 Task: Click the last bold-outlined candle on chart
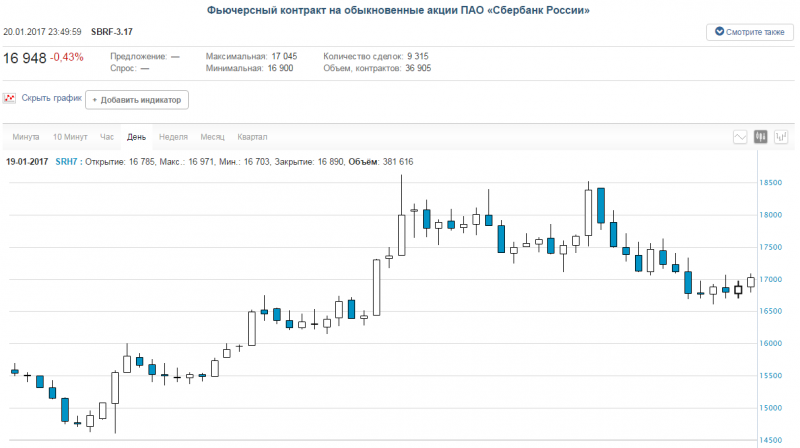738,289
